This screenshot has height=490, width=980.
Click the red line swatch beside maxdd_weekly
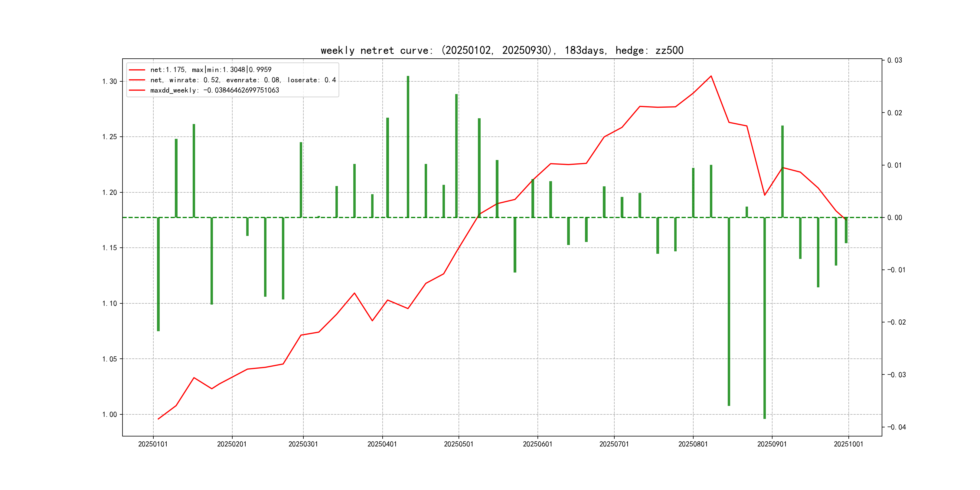point(137,90)
